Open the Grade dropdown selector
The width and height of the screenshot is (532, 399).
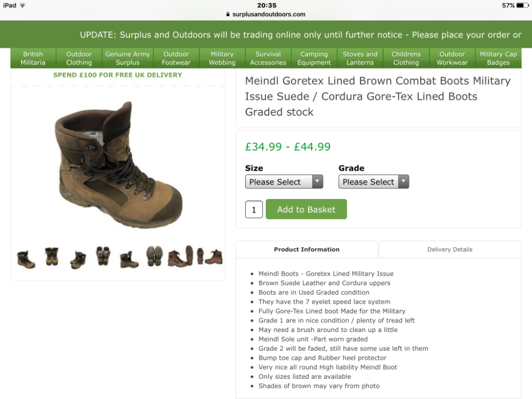pos(373,181)
